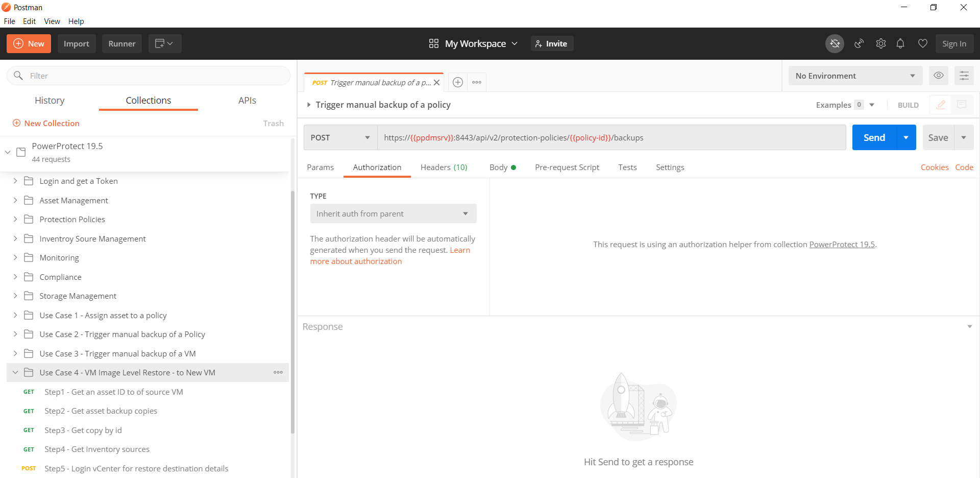This screenshot has width=980, height=478.
Task: Switch to the History tab
Action: [x=50, y=100]
